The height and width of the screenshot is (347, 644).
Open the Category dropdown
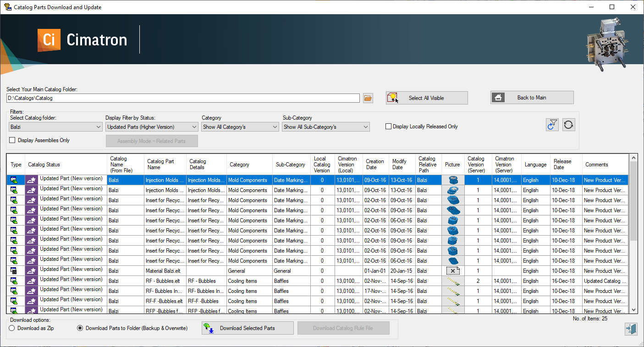tap(240, 127)
